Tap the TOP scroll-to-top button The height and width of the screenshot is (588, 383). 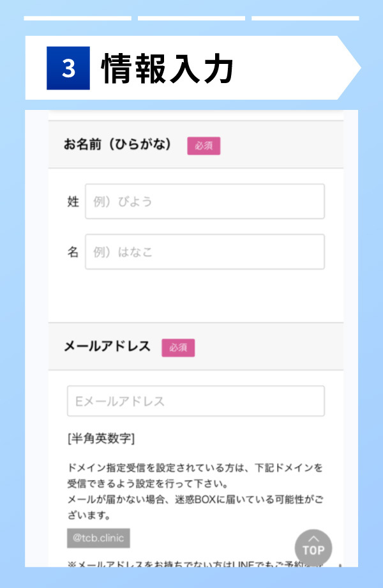[313, 548]
